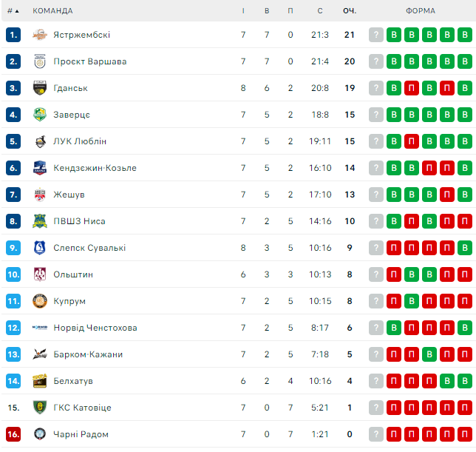Open the Ольштин team link
Viewport: 476px width, 452px height.
tap(73, 274)
